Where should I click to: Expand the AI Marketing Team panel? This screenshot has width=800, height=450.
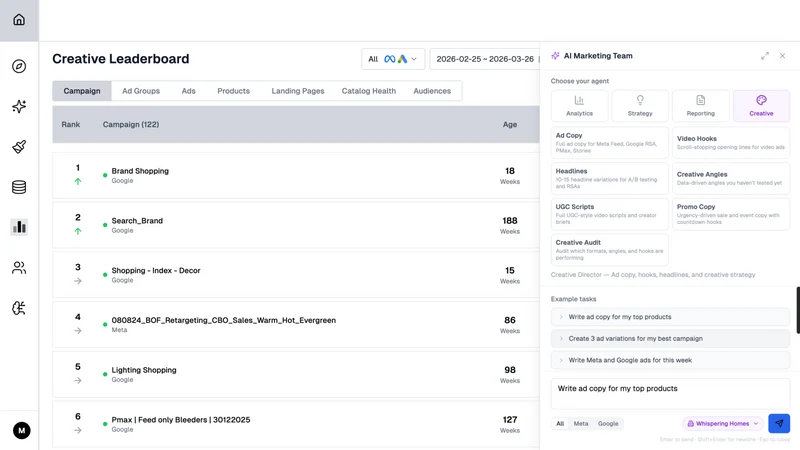point(765,56)
